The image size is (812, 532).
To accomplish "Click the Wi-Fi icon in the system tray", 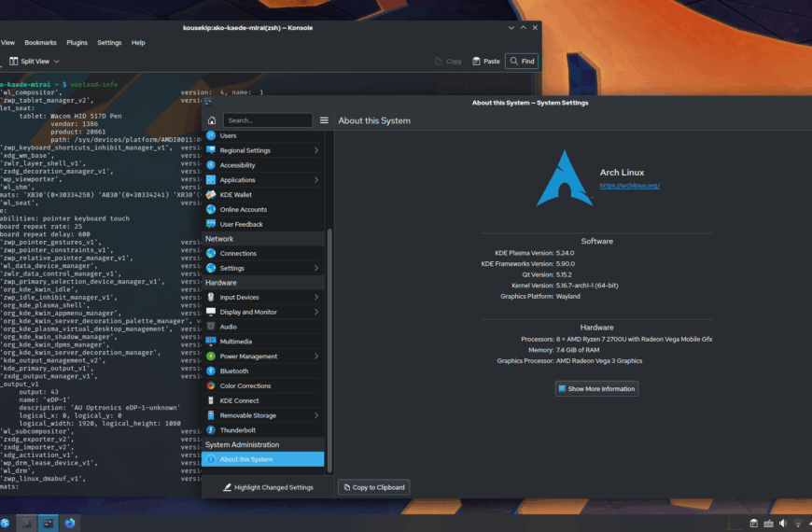I will pyautogui.click(x=798, y=524).
